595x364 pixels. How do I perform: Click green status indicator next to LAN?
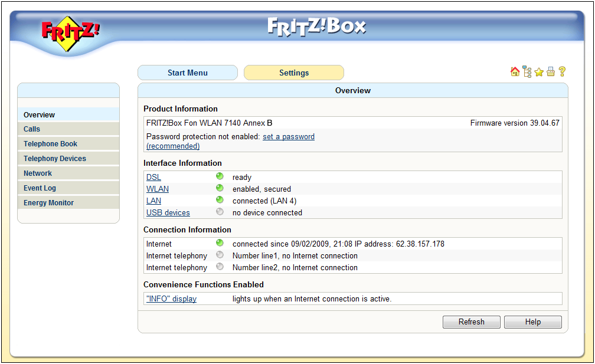point(220,199)
